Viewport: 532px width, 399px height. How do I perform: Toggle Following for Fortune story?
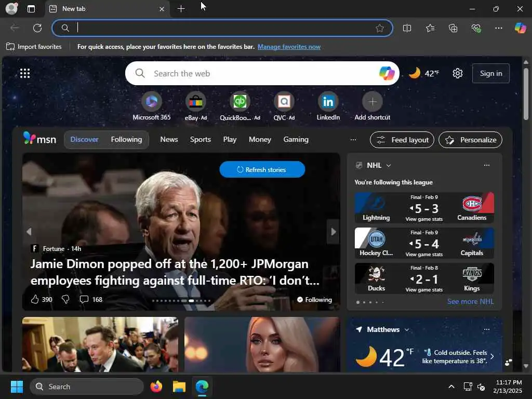point(314,300)
